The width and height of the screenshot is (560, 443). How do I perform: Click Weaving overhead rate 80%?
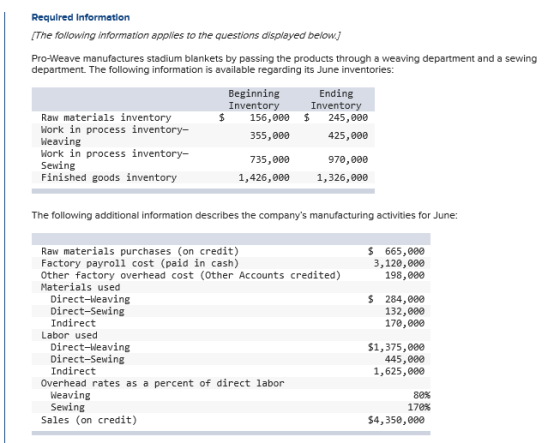pos(422,395)
